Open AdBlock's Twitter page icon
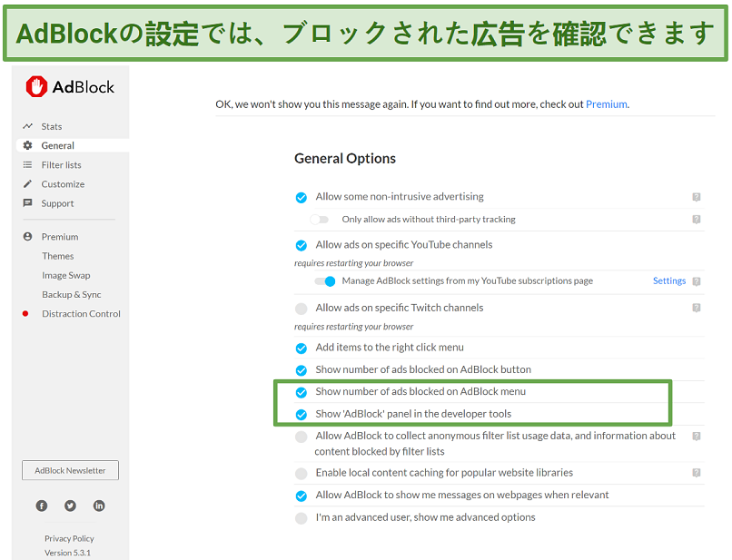 coord(70,506)
